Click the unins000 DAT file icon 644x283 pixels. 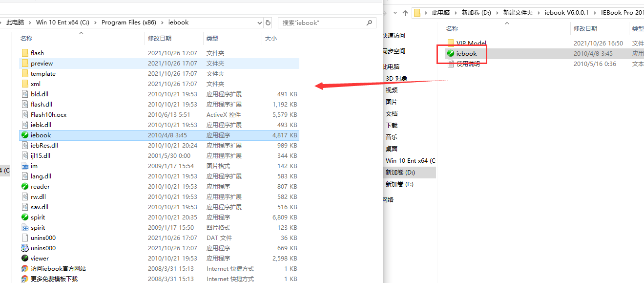click(x=25, y=238)
